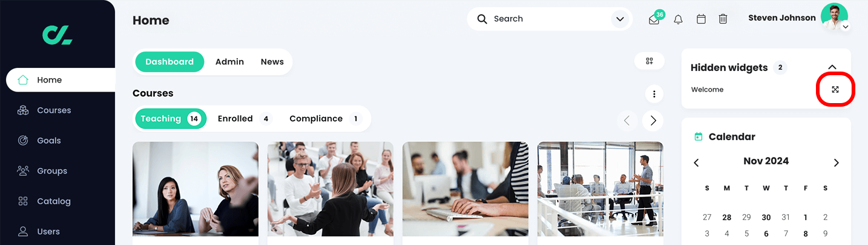Open the trash bin icon
Viewport: 868px width, 245px height.
click(x=723, y=19)
